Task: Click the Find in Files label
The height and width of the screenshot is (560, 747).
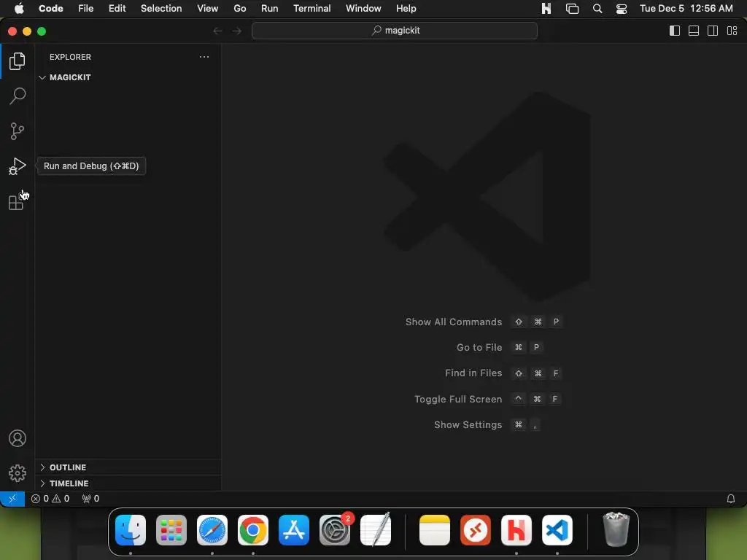Action: [473, 373]
